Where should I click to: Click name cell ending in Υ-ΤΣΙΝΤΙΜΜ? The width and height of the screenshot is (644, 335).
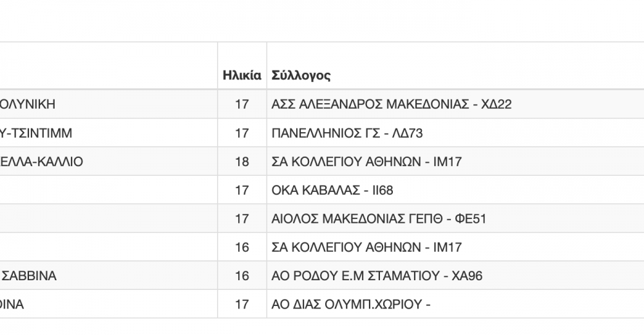pyautogui.click(x=108, y=133)
